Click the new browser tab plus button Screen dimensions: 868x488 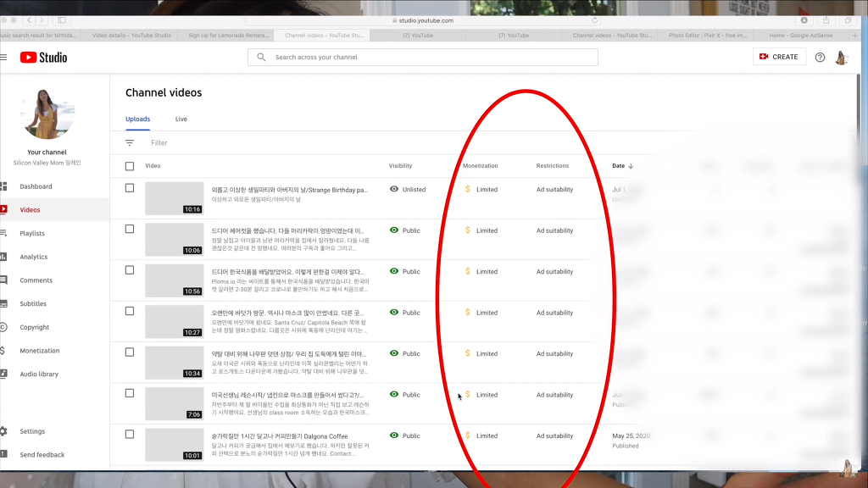coord(855,36)
